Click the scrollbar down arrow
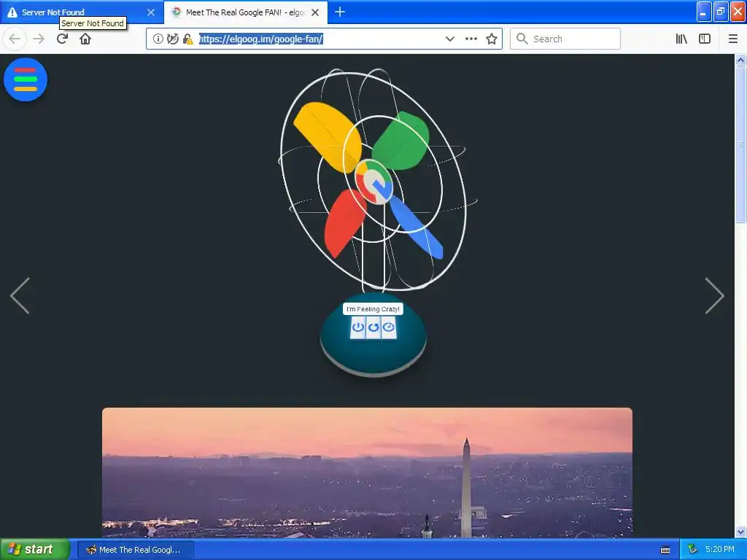The height and width of the screenshot is (560, 747). [x=740, y=532]
